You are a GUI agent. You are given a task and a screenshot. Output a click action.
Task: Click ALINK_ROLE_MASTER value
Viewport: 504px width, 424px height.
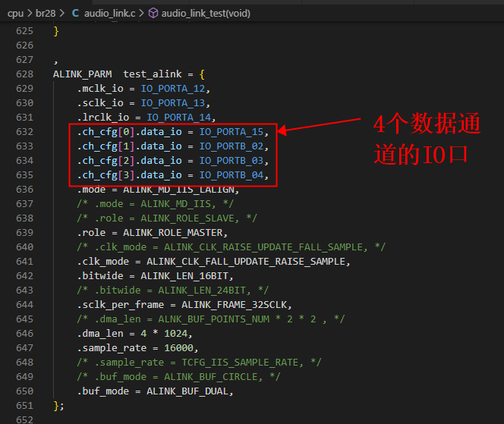pyautogui.click(x=173, y=233)
